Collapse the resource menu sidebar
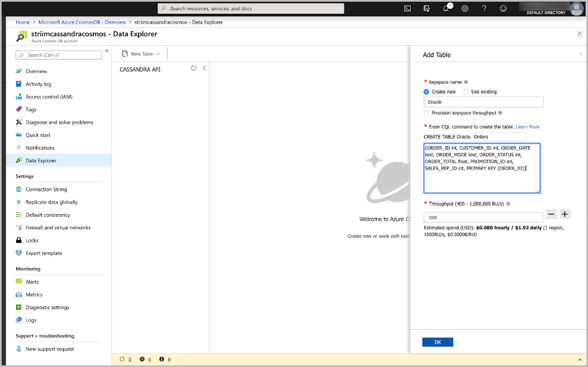Screen dimensions: 588x367 (107, 50)
